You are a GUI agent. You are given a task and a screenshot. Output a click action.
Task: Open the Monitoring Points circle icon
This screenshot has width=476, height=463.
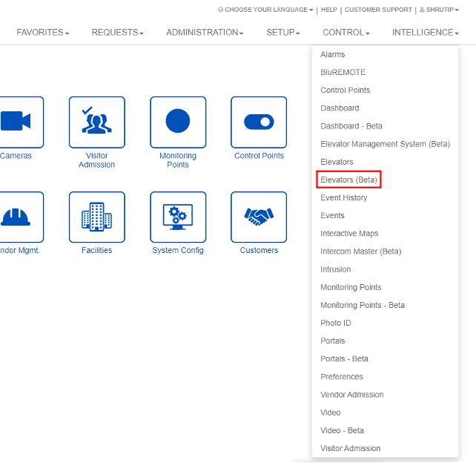coord(178,122)
